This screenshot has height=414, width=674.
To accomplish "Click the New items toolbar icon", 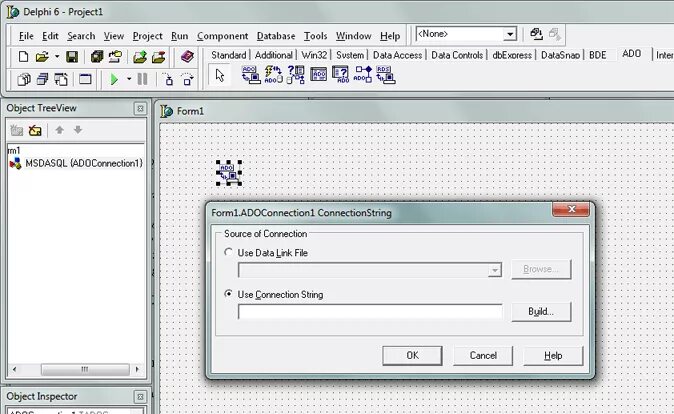I will [23, 57].
